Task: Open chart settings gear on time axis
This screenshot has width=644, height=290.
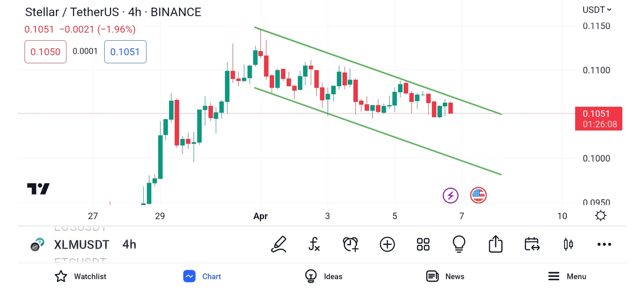Action: 601,216
